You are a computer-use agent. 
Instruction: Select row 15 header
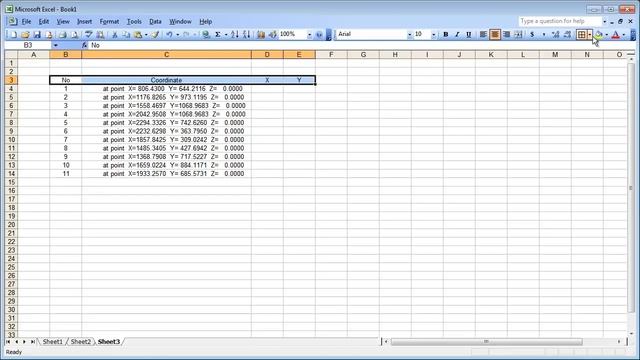[x=11, y=182]
